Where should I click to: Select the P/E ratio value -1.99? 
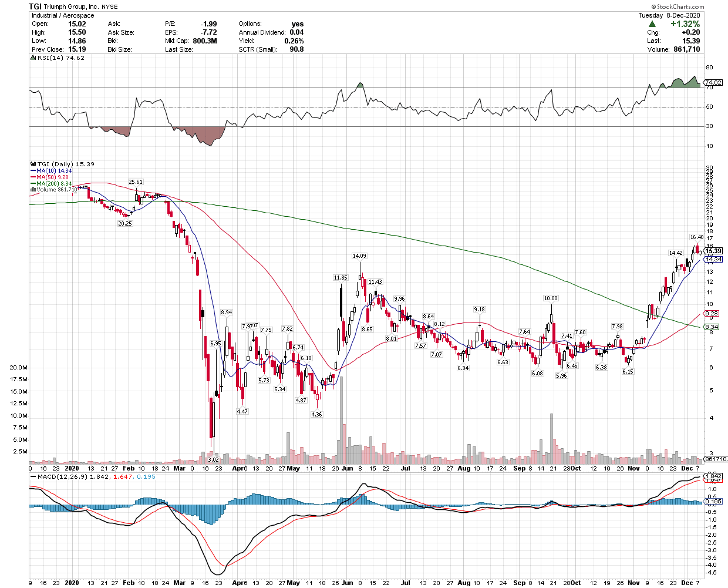click(x=208, y=24)
